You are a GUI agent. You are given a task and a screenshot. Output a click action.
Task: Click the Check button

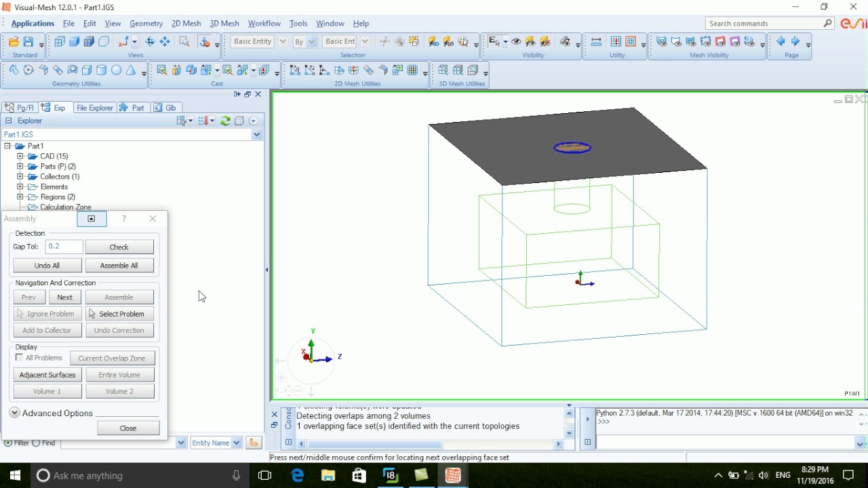119,247
